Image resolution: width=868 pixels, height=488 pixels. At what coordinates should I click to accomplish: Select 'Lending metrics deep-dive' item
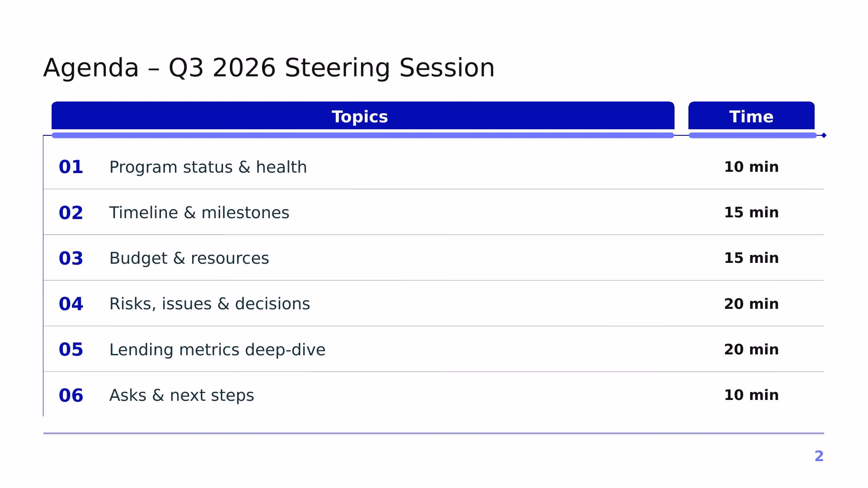[217, 350]
